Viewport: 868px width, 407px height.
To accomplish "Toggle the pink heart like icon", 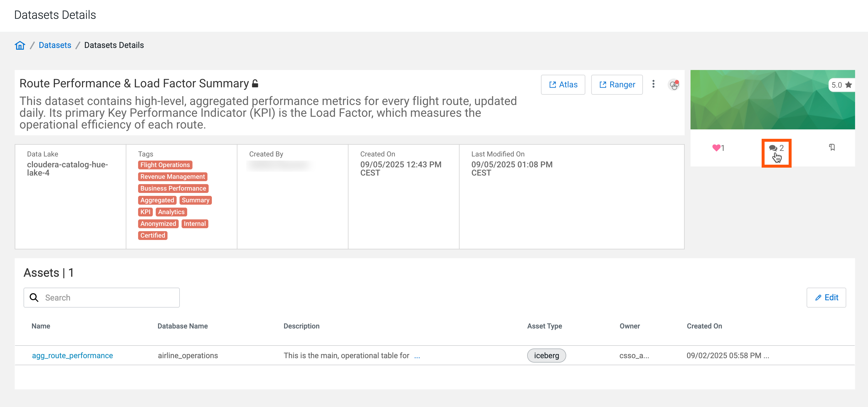I will click(716, 148).
